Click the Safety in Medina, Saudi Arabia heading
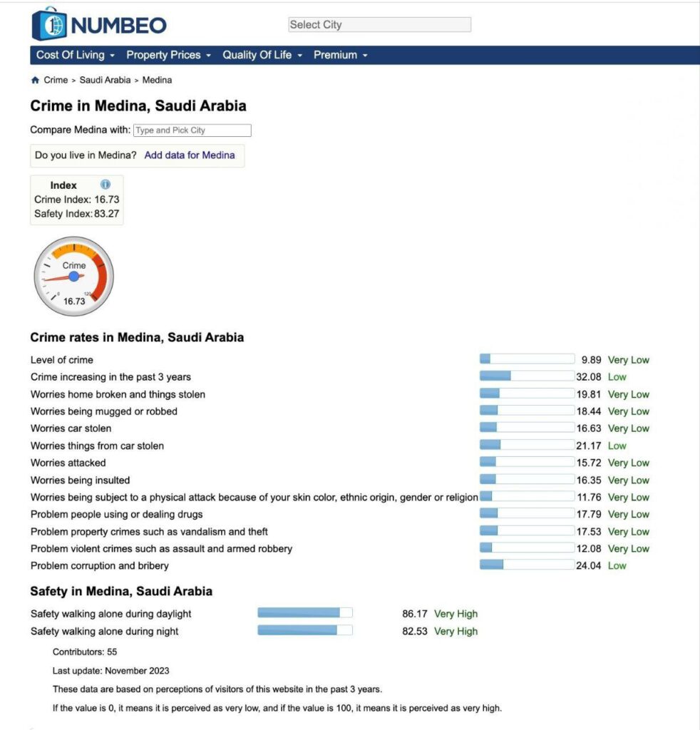Screen dimensions: 700x730 [121, 591]
